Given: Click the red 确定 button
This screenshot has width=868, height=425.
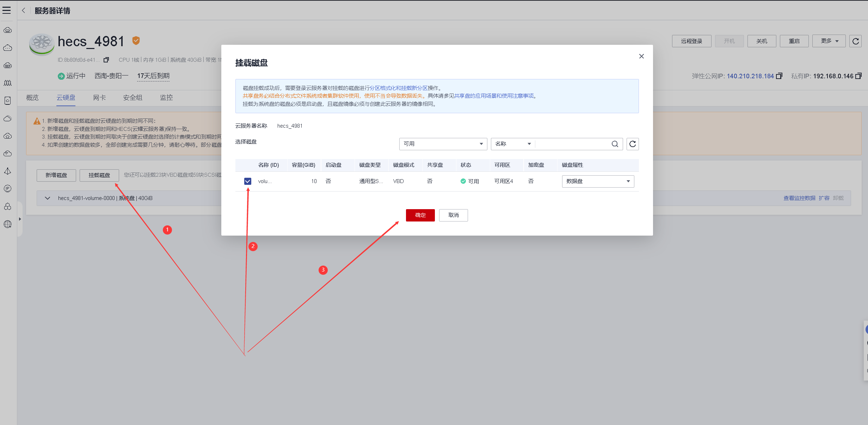Looking at the screenshot, I should tap(420, 215).
